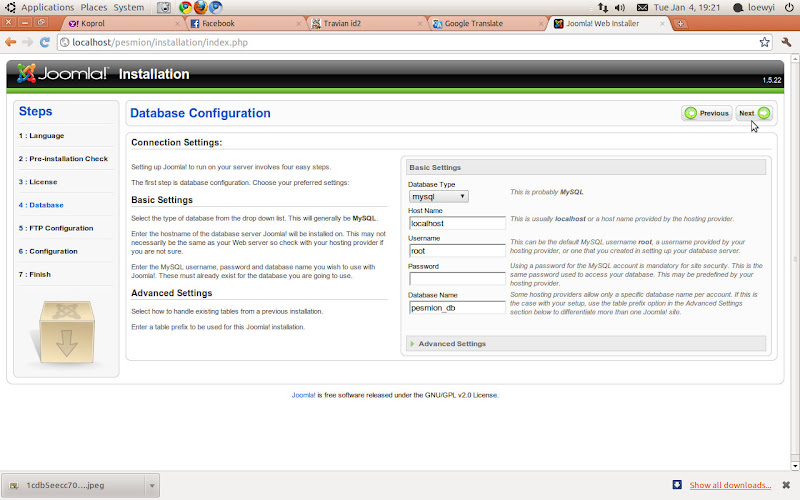Launch Chrome from the top panel
This screenshot has height=500, width=800.
[x=185, y=7]
